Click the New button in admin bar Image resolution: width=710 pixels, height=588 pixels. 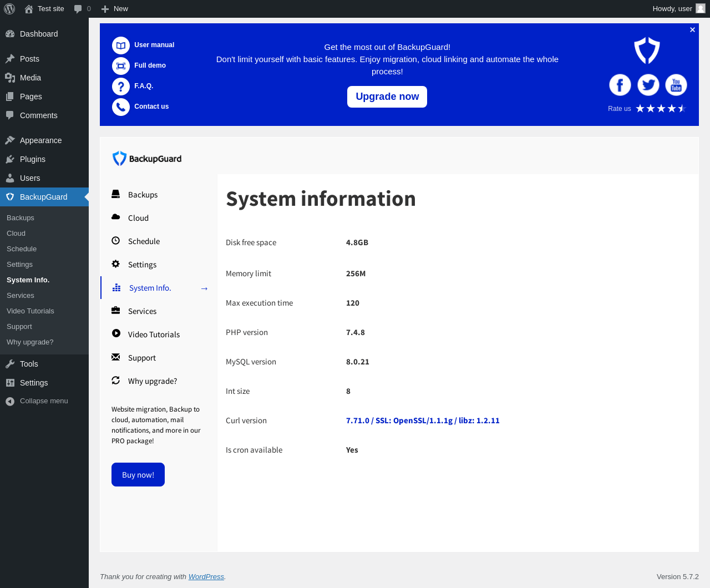click(114, 9)
